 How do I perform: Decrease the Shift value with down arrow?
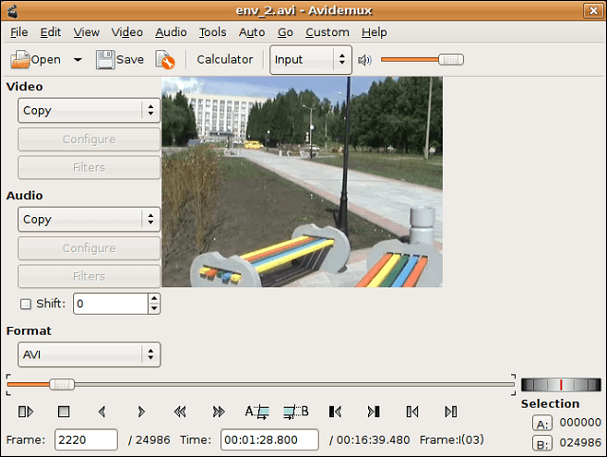pos(154,308)
